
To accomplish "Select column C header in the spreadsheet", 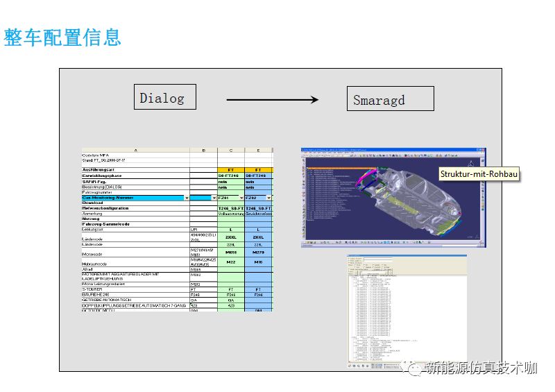I will (x=230, y=150).
